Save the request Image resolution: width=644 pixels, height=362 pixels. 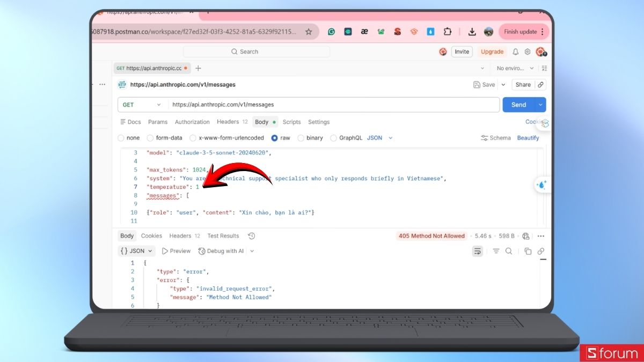click(x=485, y=85)
